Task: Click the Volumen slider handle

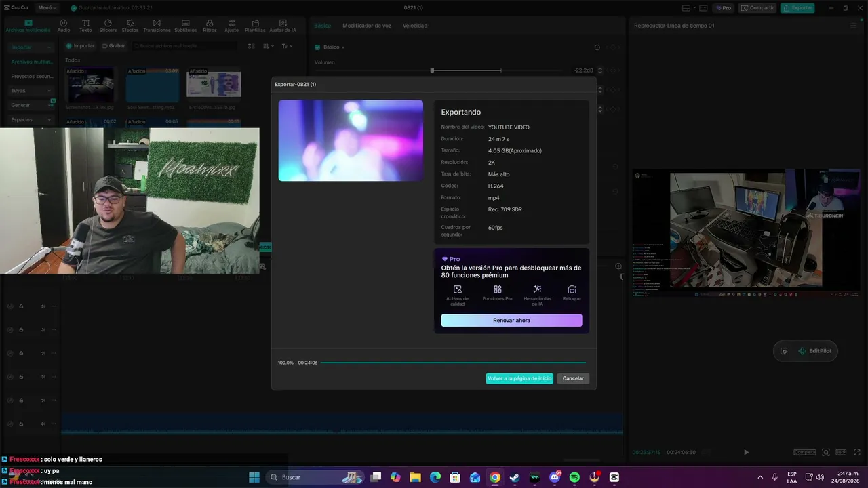Action: click(432, 70)
